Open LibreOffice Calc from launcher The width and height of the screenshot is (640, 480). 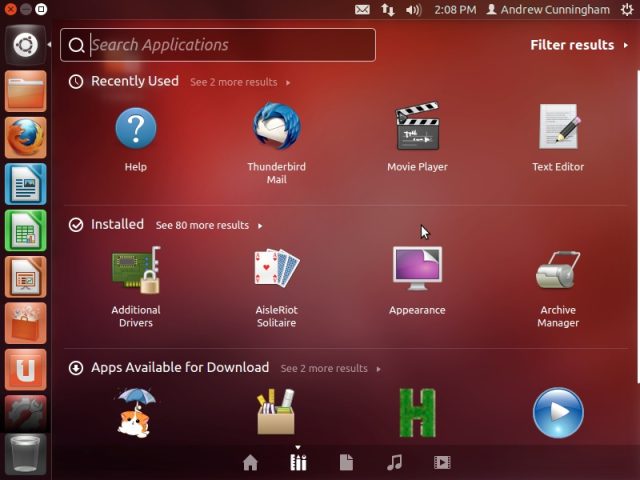(x=25, y=231)
